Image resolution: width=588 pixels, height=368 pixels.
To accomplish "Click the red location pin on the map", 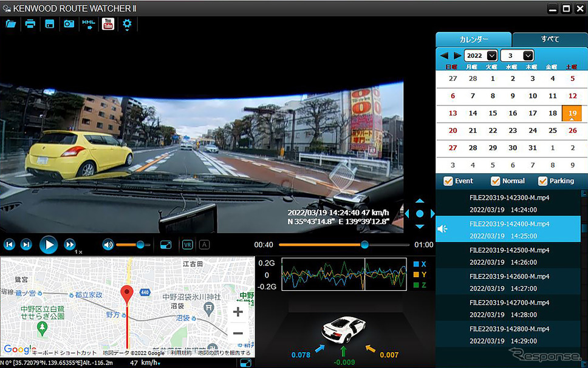I will pos(127,294).
